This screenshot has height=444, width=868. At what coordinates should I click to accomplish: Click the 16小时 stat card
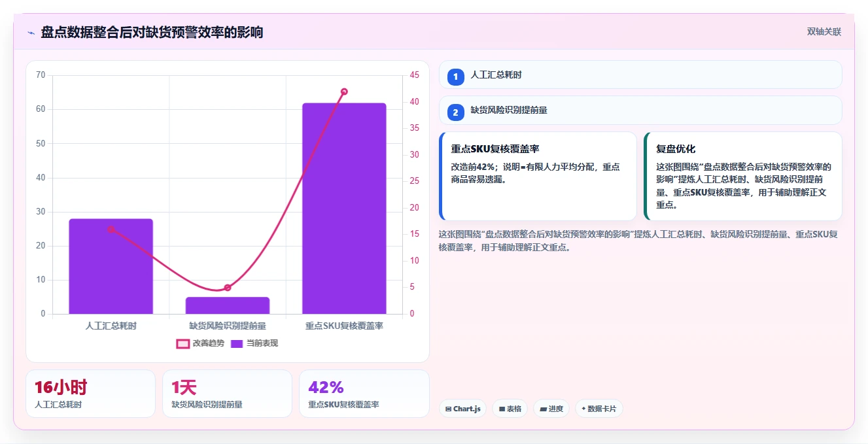pos(90,393)
